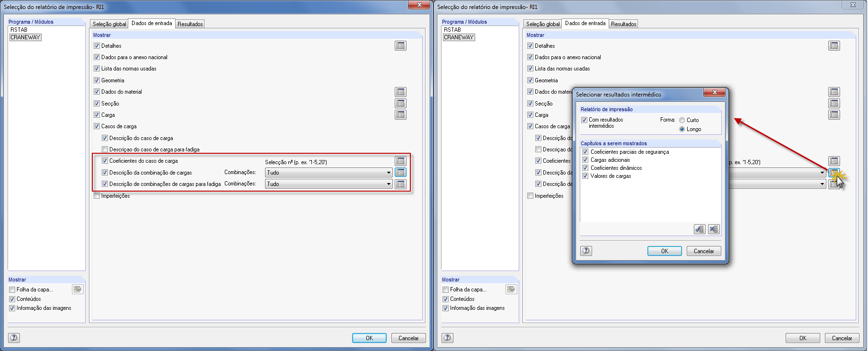The image size is (868, 351).
Task: Click Cancelar button in right window
Action: click(x=842, y=338)
